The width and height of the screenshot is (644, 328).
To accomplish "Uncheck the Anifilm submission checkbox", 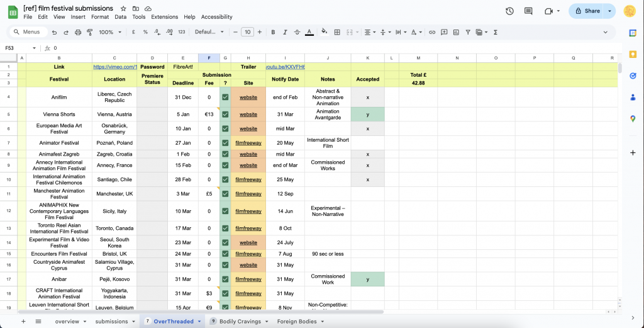I will (x=225, y=98).
